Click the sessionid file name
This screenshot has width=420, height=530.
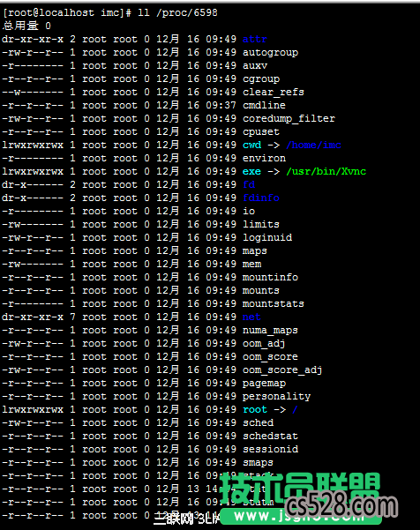[x=270, y=449]
